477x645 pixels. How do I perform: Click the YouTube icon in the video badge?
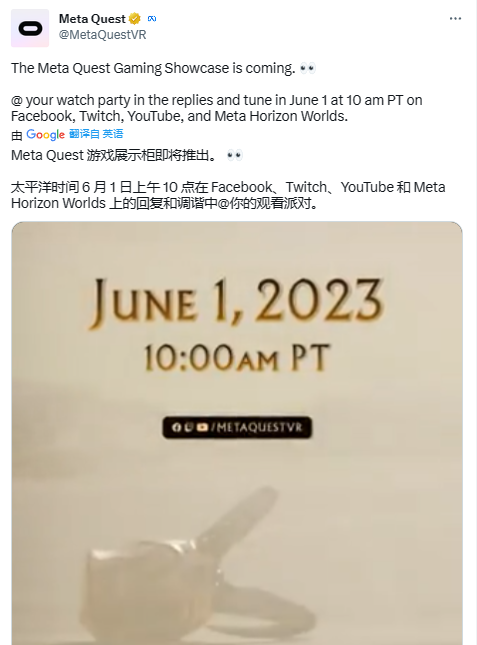[202, 427]
